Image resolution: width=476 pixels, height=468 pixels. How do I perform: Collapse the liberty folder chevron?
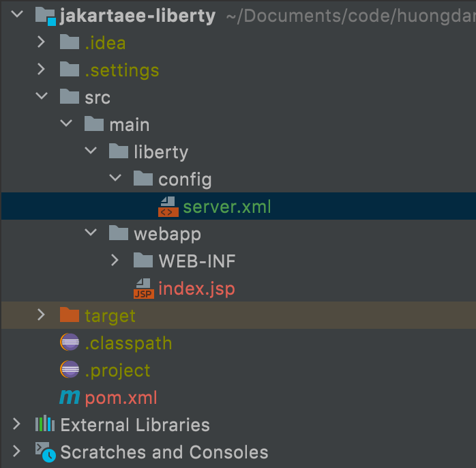tap(90, 151)
